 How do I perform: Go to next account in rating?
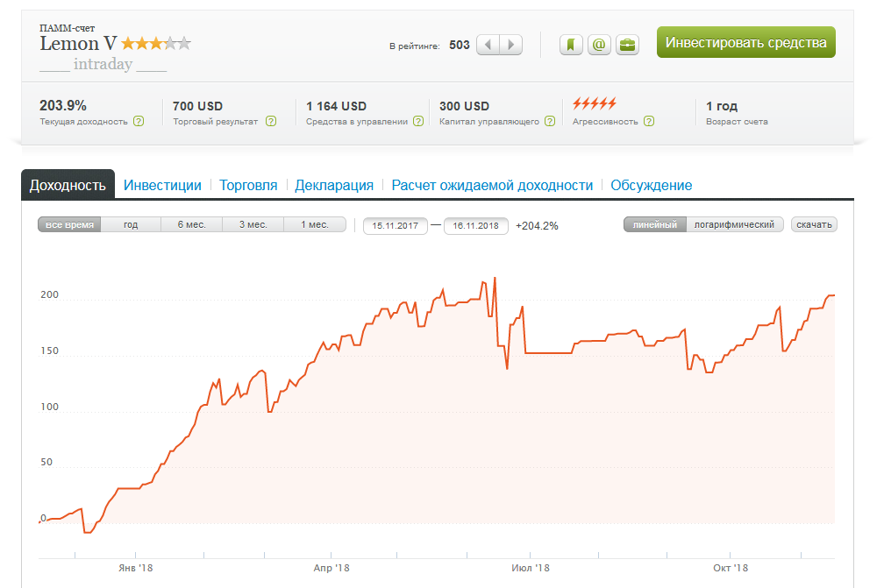pyautogui.click(x=510, y=45)
